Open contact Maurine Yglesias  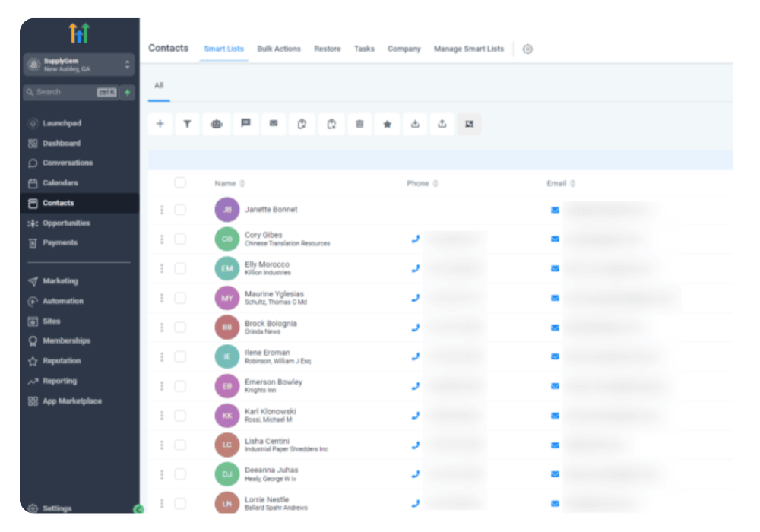pos(274,294)
